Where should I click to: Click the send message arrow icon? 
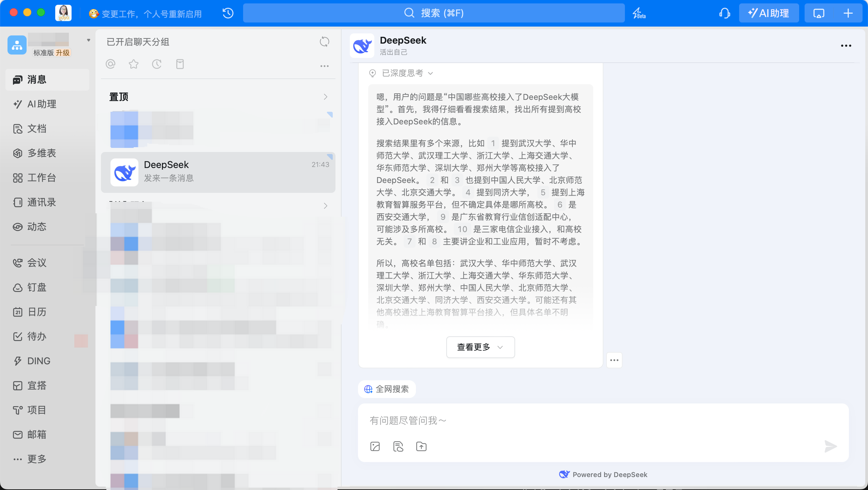(830, 446)
